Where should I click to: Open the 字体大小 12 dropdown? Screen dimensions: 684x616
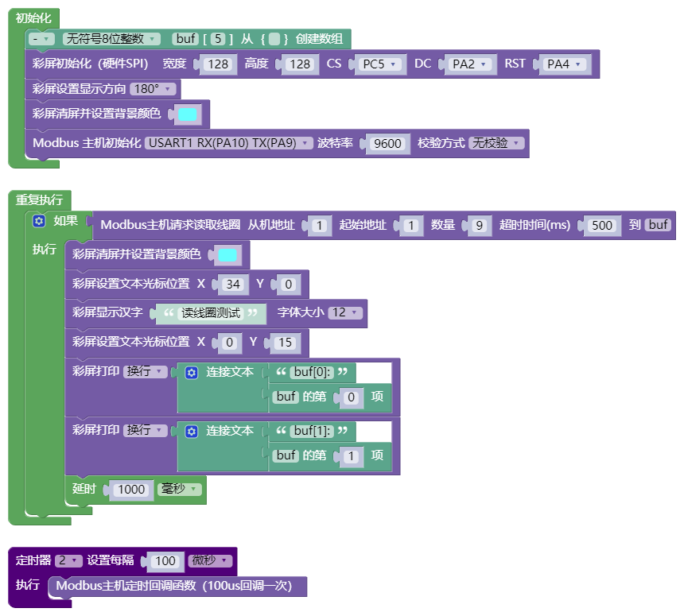click(345, 312)
